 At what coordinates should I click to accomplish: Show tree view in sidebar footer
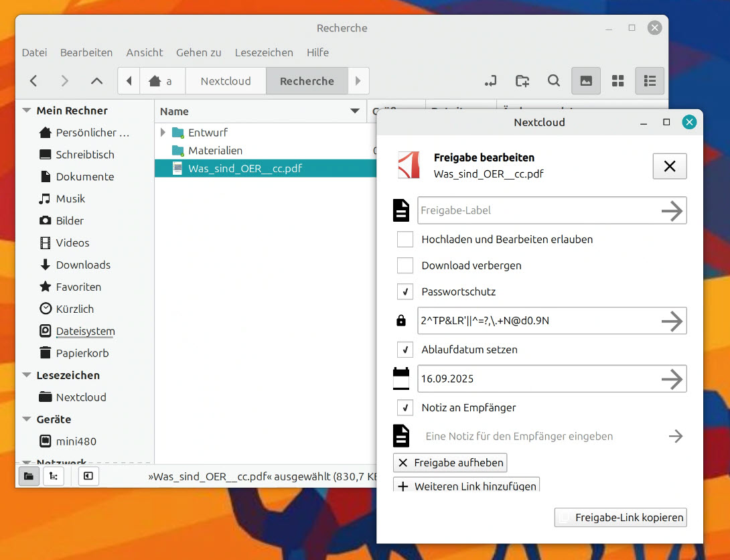(54, 476)
